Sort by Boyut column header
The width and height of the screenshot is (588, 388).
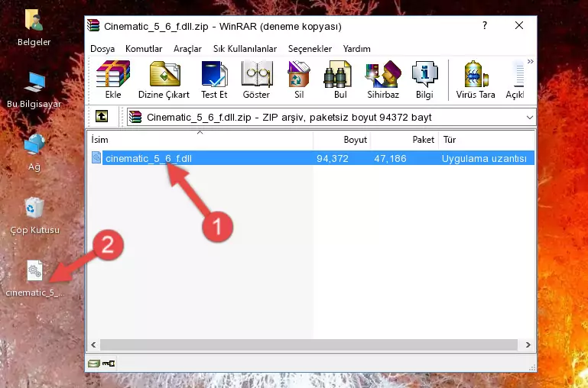[342, 140]
